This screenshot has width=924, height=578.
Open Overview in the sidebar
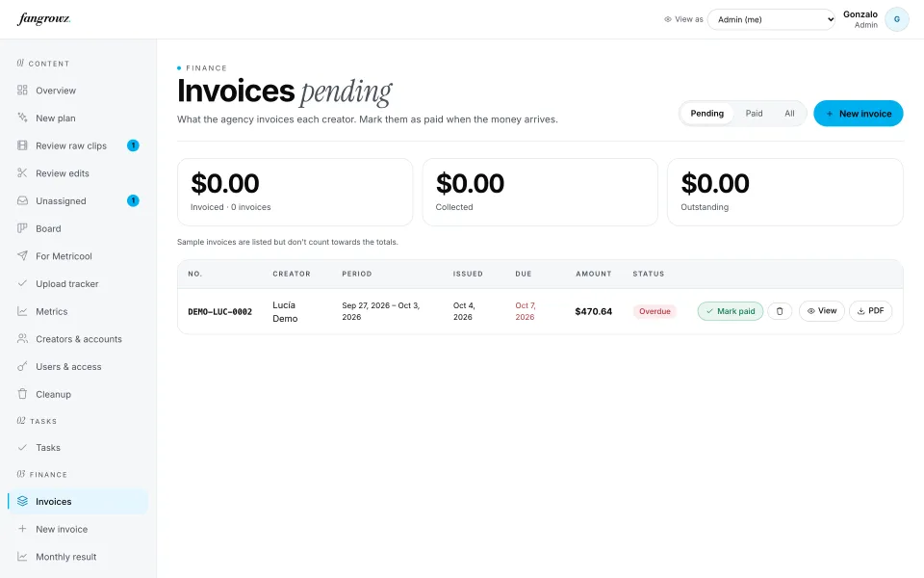point(78,91)
